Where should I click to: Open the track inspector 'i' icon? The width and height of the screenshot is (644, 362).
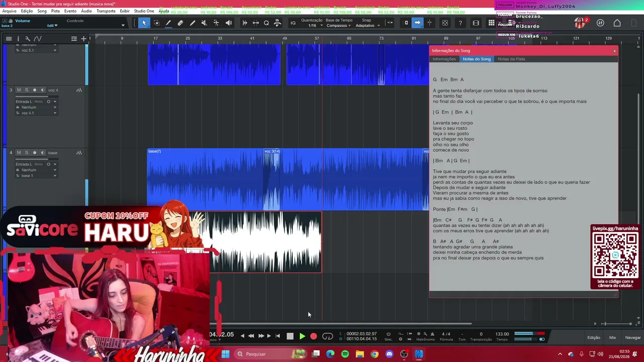point(18,39)
